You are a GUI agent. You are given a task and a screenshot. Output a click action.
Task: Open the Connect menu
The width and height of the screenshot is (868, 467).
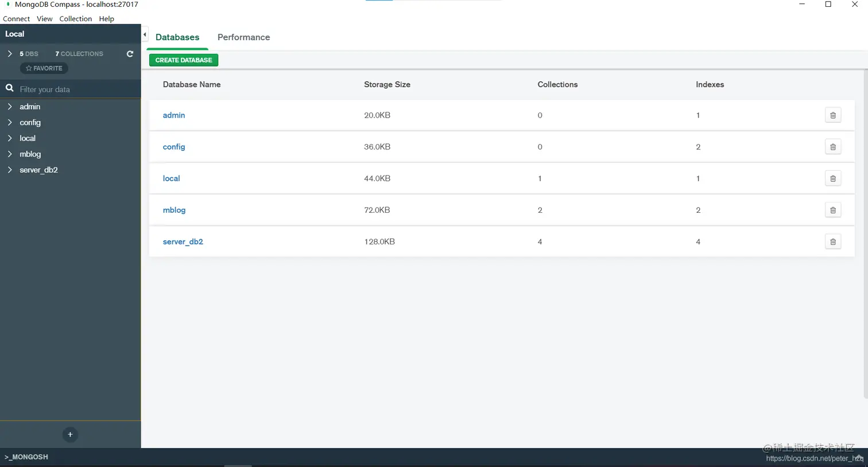(x=16, y=19)
